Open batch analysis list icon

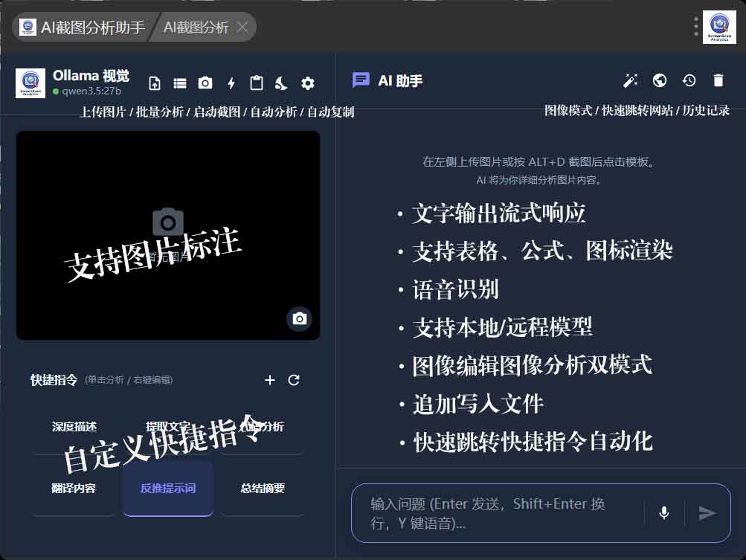click(180, 83)
